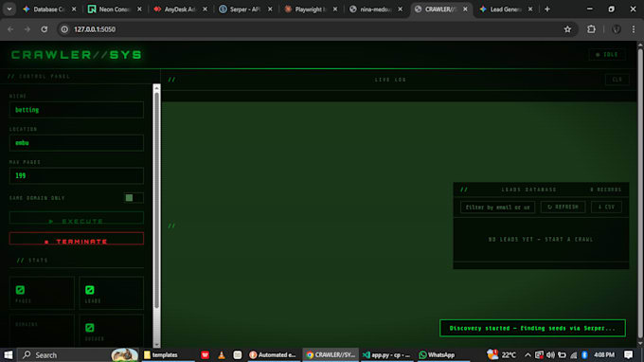Image resolution: width=644 pixels, height=362 pixels.
Task: Click the browser shield icon in toolbar
Action: 617,29
